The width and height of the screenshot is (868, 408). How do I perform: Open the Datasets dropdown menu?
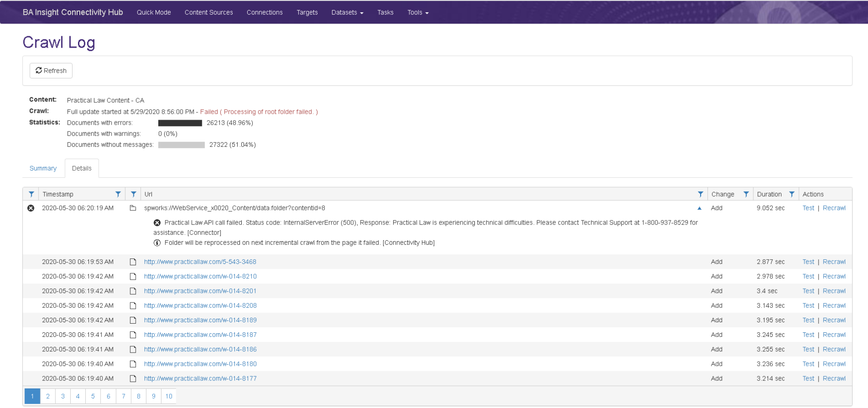(347, 12)
